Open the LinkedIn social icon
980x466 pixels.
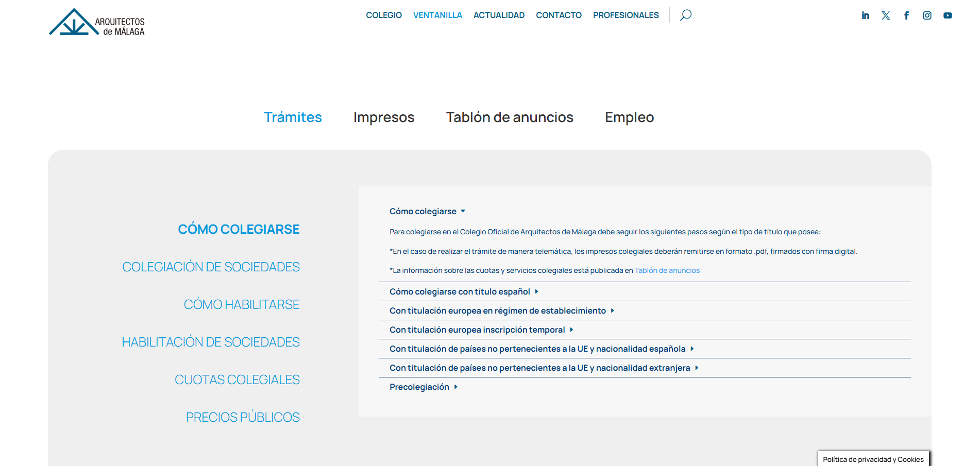[x=865, y=15]
